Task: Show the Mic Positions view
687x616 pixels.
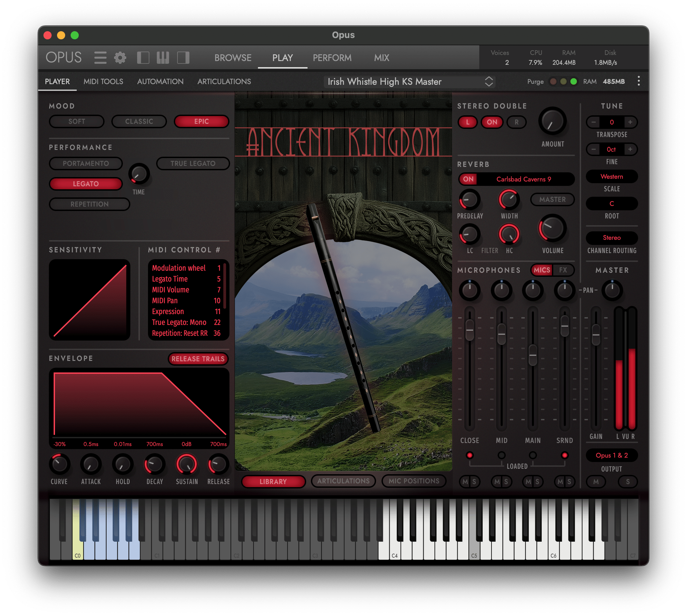Action: pos(414,481)
